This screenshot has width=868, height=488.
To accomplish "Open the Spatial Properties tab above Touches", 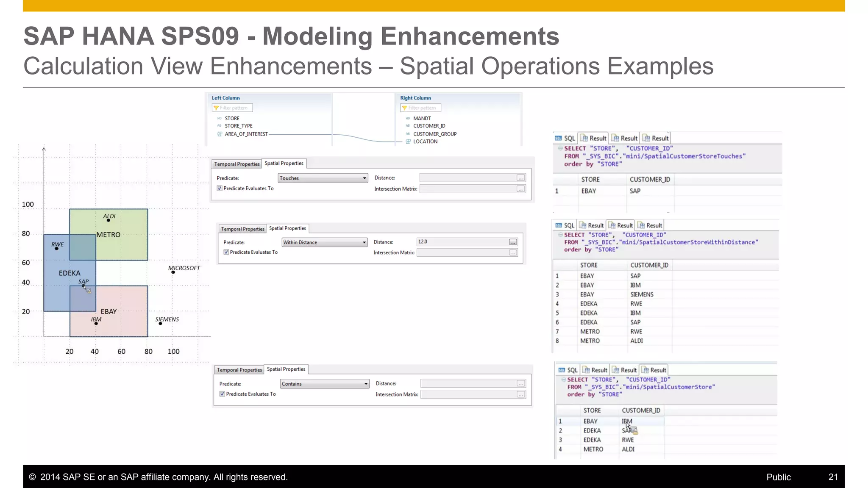I will pyautogui.click(x=284, y=163).
